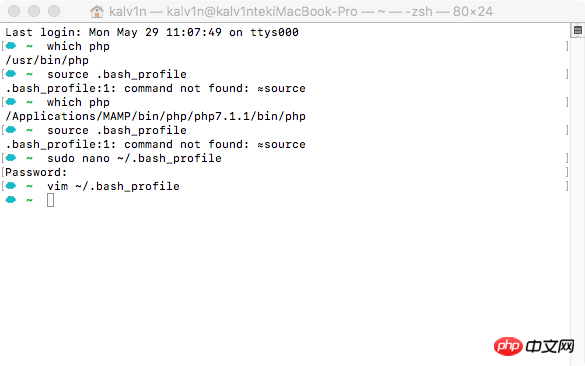Click the green tilde on the empty prompt line
The width and height of the screenshot is (585, 366).
tap(29, 200)
